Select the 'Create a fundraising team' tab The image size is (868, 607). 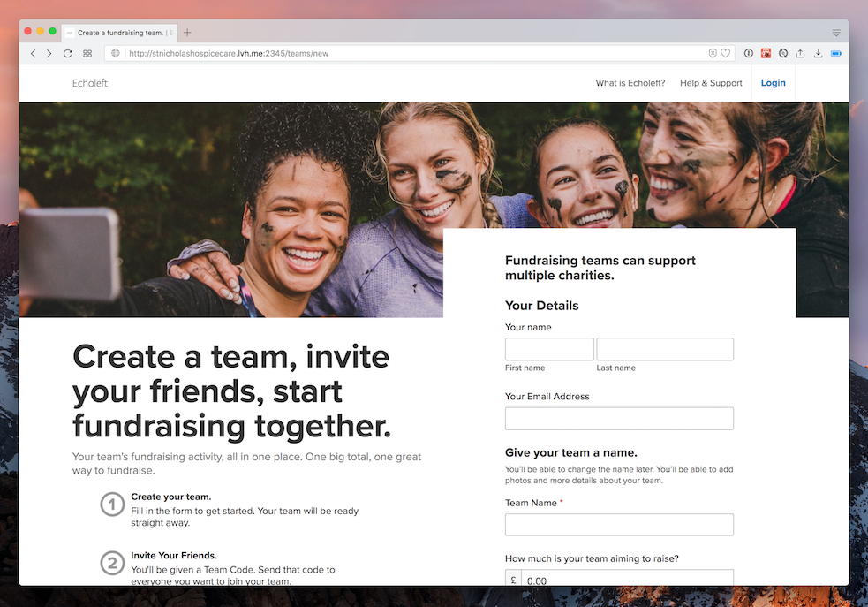pyautogui.click(x=119, y=33)
